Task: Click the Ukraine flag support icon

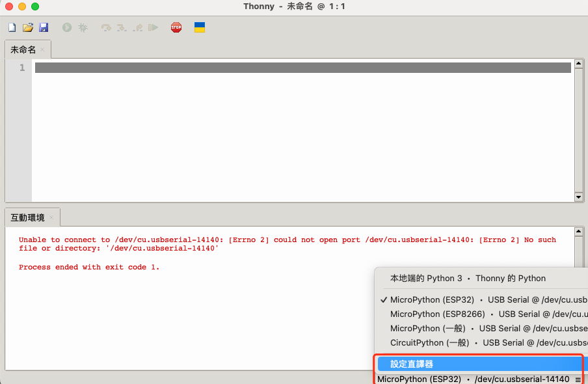Action: coord(200,27)
